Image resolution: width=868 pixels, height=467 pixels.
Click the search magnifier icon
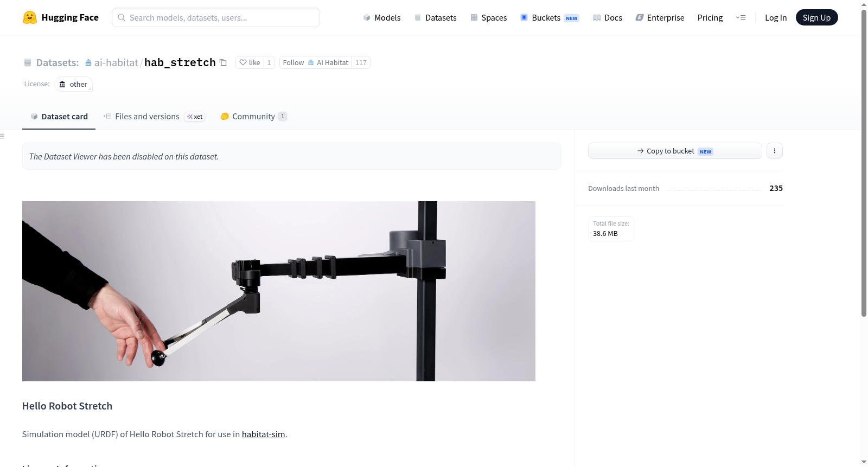[122, 17]
